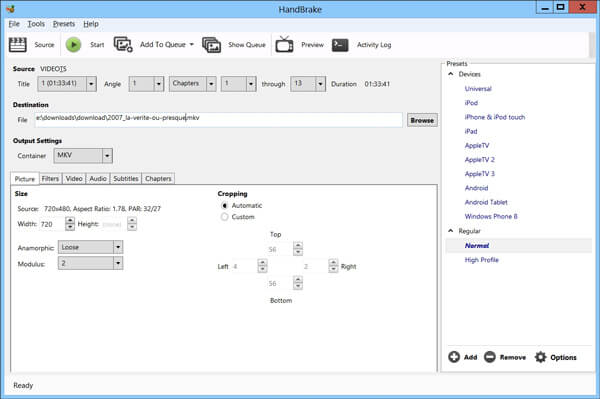This screenshot has height=399, width=600.
Task: Start encoding with the green play icon
Action: (73, 45)
